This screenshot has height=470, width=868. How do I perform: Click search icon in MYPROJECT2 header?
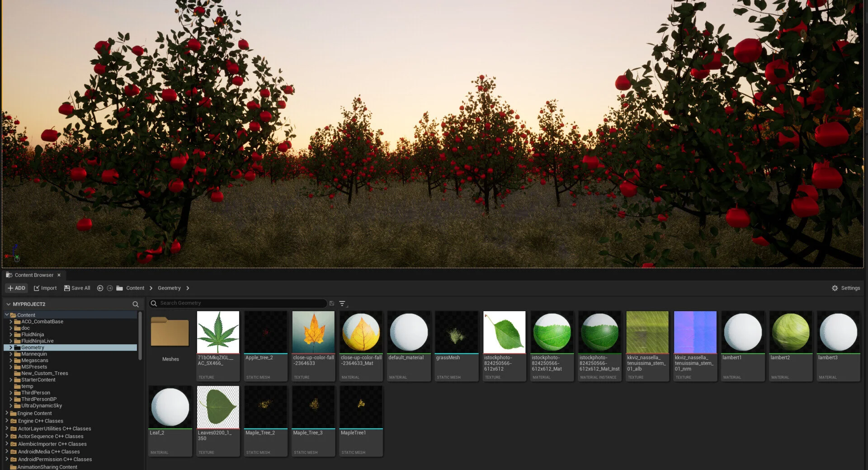[135, 304]
